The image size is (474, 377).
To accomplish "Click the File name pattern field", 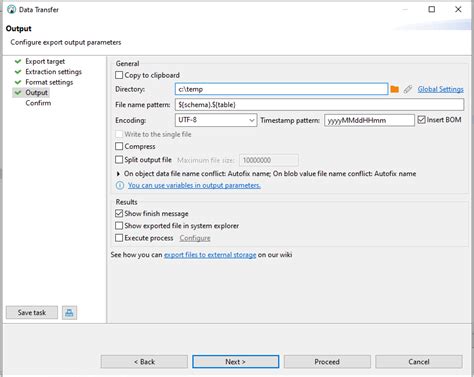I will [x=319, y=105].
